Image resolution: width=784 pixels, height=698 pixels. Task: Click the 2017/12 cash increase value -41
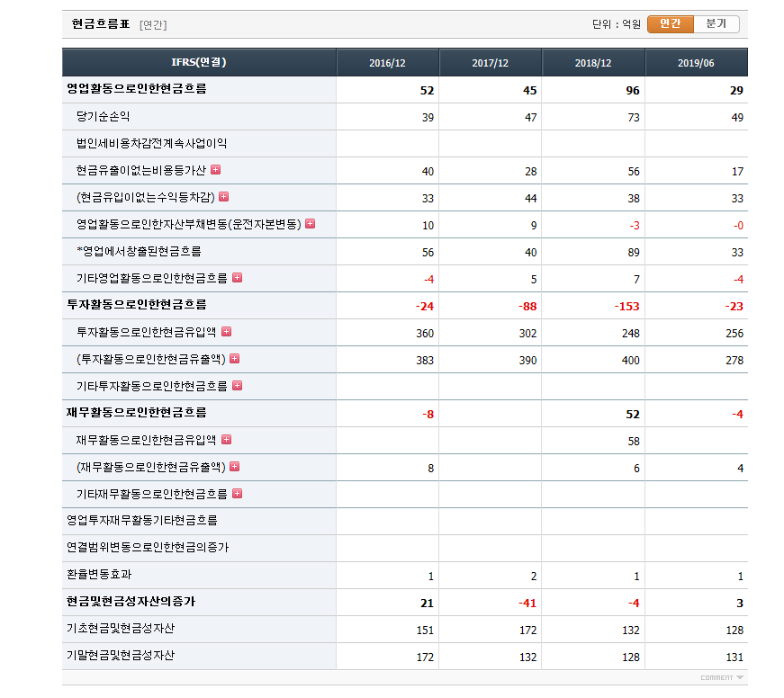[527, 603]
